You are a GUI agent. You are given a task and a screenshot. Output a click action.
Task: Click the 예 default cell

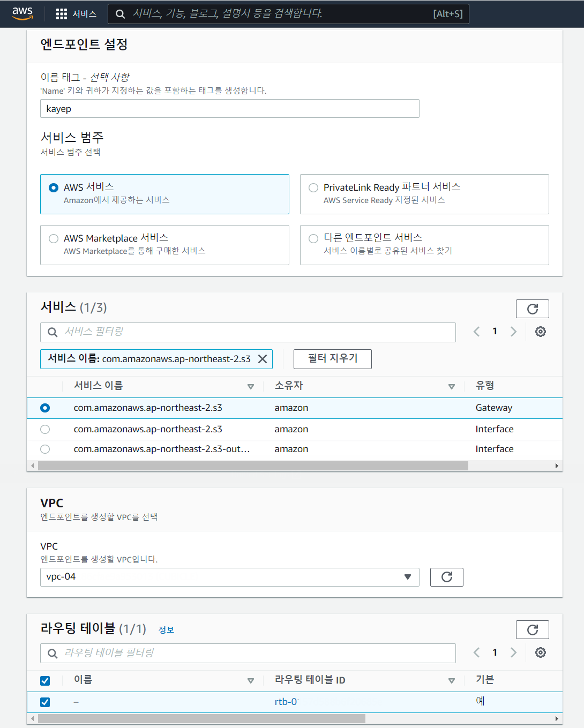pyautogui.click(x=480, y=701)
